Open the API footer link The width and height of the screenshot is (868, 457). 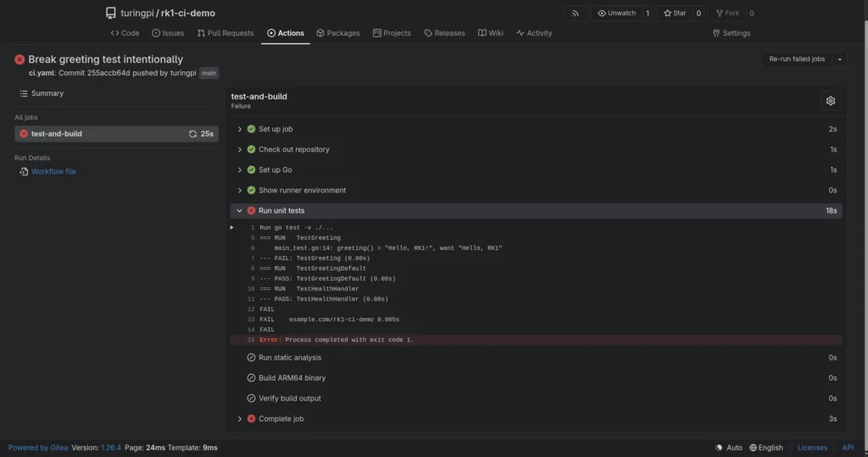tap(848, 448)
